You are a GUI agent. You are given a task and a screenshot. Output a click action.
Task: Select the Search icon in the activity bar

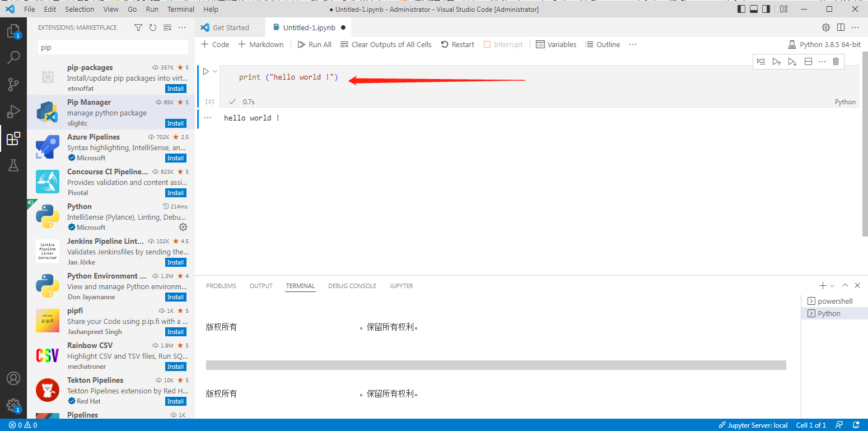coord(14,57)
